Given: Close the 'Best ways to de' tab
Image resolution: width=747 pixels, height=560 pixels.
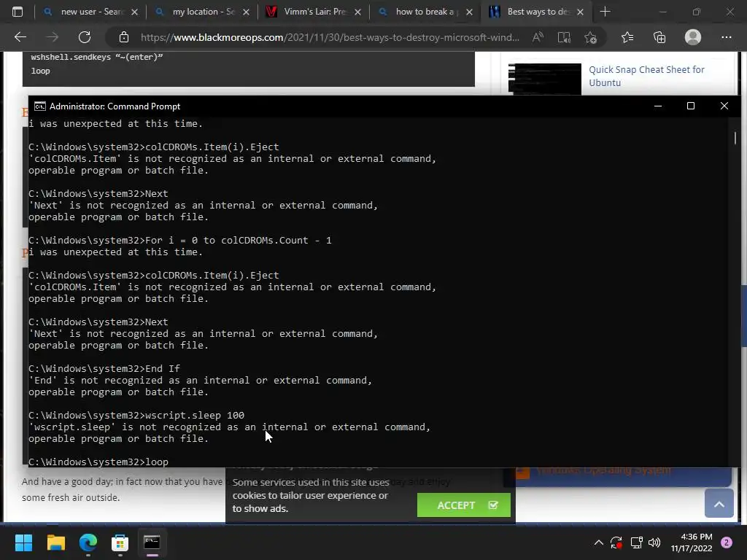Looking at the screenshot, I should [580, 12].
